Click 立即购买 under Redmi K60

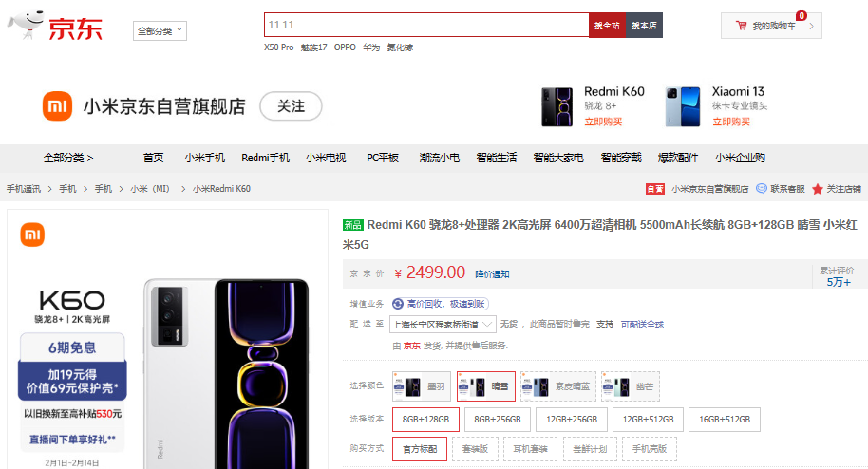click(603, 122)
